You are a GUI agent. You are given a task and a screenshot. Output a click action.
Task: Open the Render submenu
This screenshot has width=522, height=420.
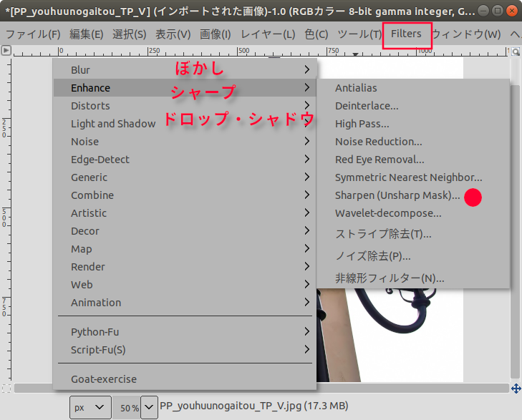pyautogui.click(x=185, y=267)
